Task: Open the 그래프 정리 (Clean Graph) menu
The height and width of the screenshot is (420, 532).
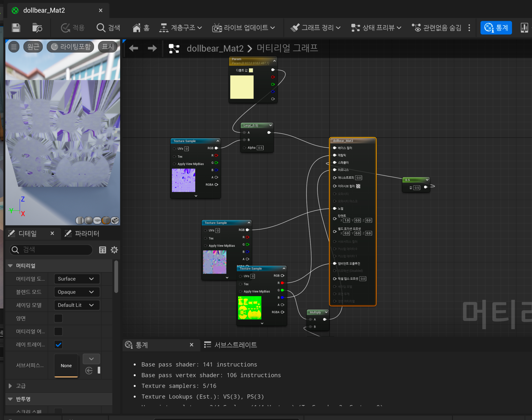Action: click(315, 28)
